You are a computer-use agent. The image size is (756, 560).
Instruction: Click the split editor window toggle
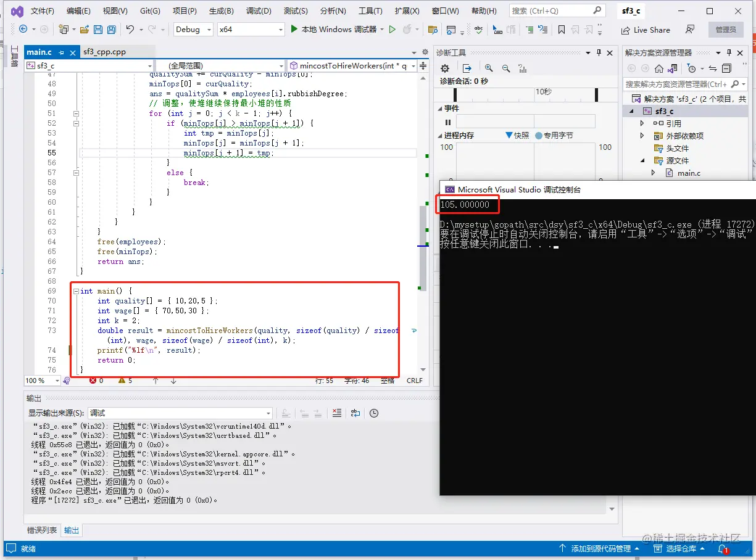423,65
